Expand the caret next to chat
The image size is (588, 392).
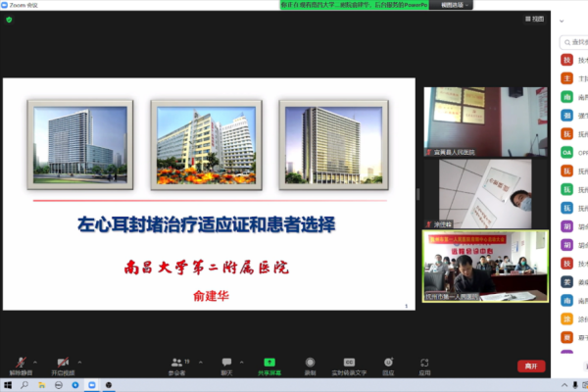coord(241,362)
